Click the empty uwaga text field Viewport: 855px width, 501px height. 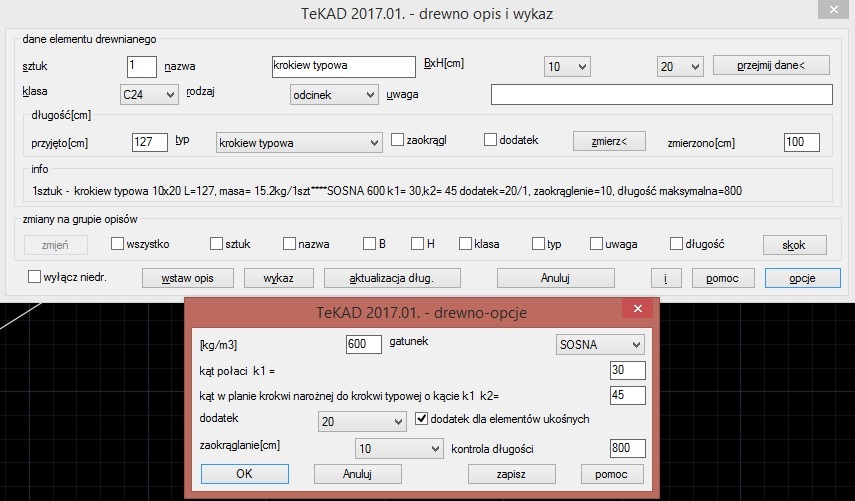coord(661,94)
